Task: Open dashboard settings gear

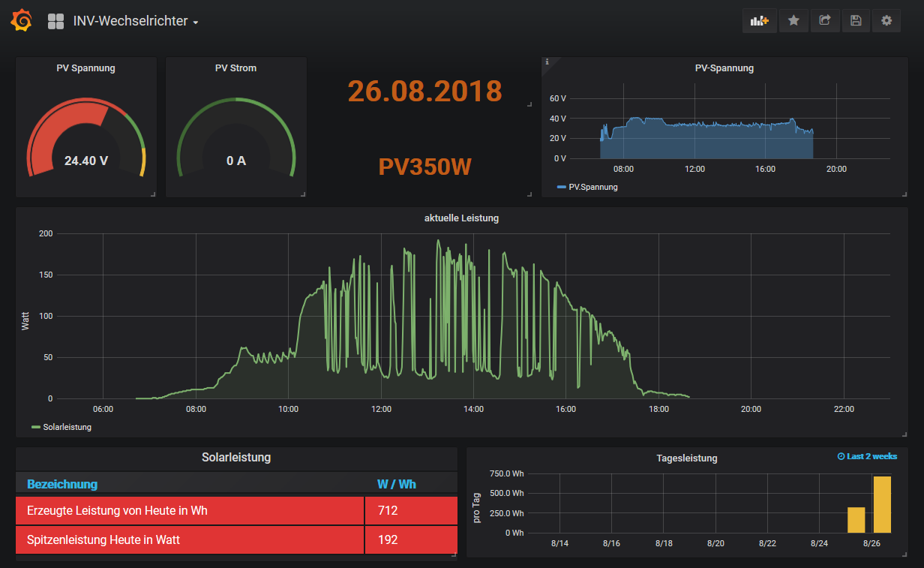Action: click(x=886, y=21)
